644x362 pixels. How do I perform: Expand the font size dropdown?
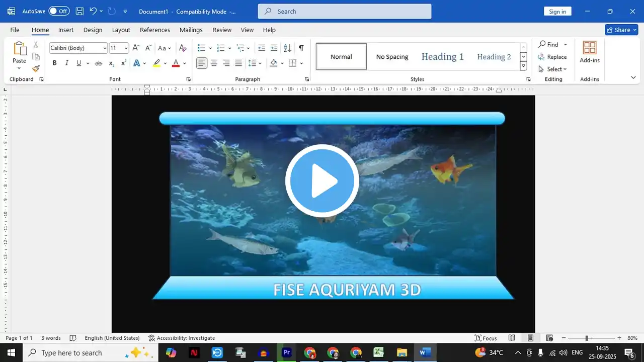point(126,48)
